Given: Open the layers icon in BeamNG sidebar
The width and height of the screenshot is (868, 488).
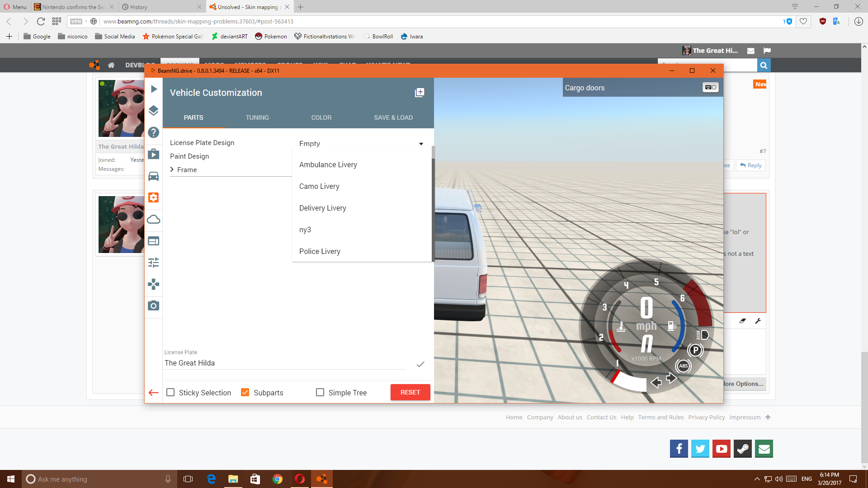Looking at the screenshot, I should click(x=154, y=111).
